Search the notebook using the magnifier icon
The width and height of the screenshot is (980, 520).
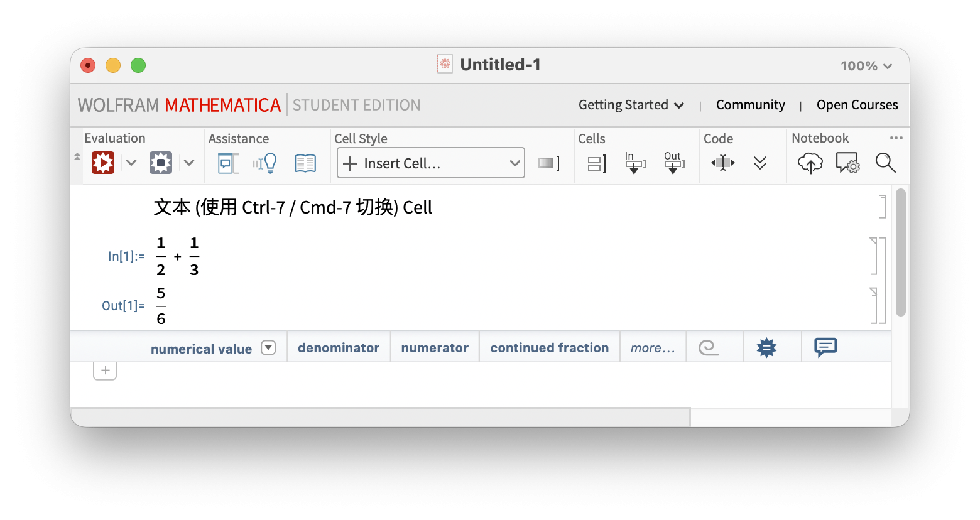coord(885,163)
